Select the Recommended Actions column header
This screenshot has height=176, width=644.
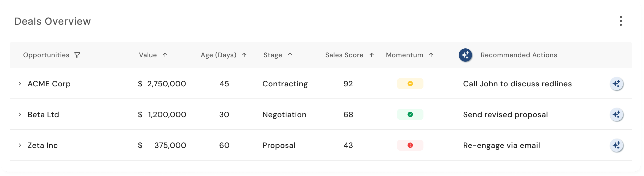[519, 55]
